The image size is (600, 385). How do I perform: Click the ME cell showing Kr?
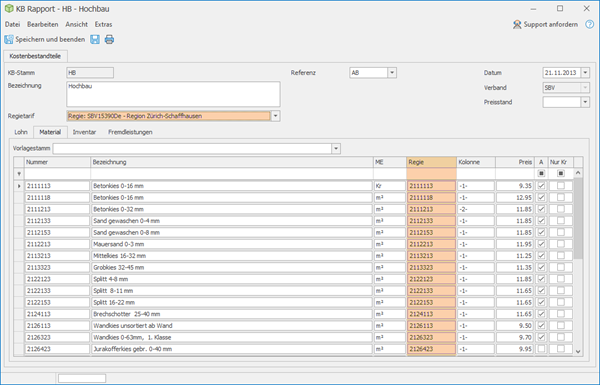pyautogui.click(x=390, y=186)
